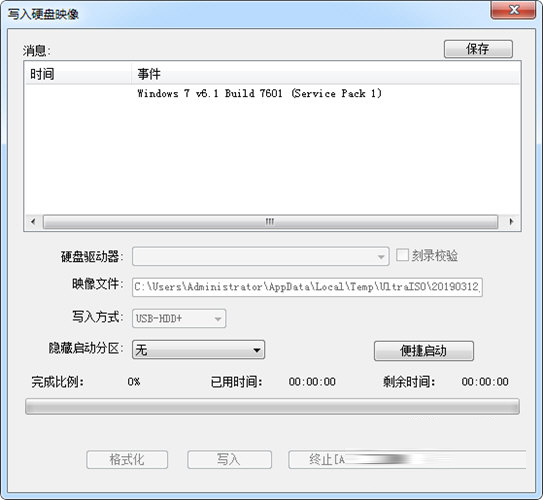
Task: Click the left scroll arrow in message list
Action: (33, 222)
